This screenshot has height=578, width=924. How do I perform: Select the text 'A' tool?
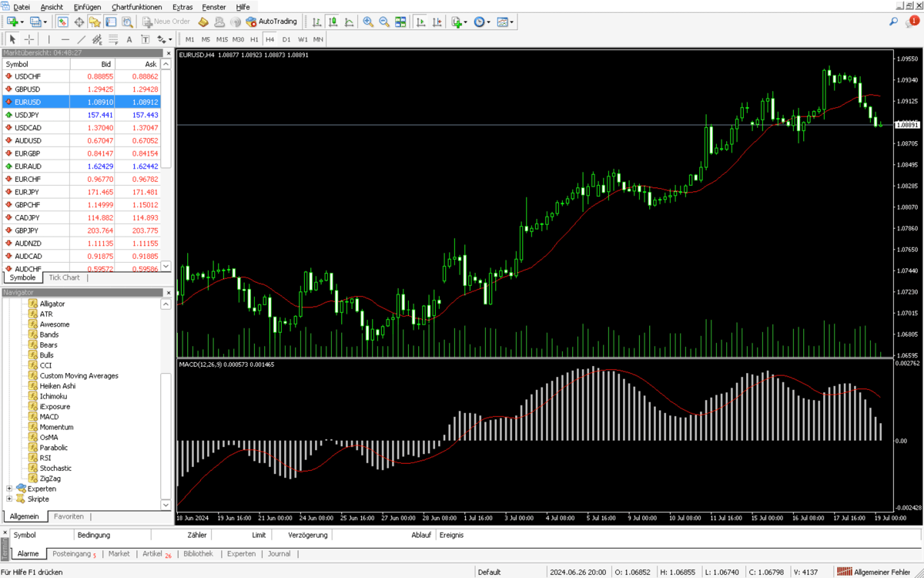coord(129,39)
